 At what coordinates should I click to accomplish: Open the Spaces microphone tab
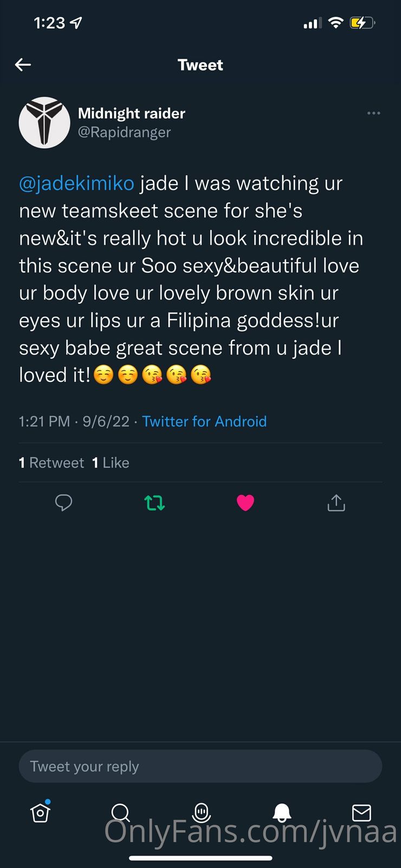click(x=201, y=813)
